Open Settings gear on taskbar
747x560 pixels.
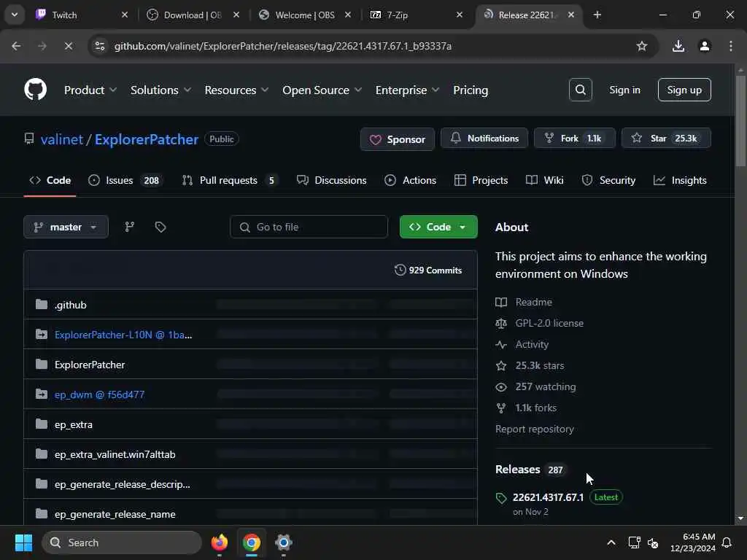(284, 542)
